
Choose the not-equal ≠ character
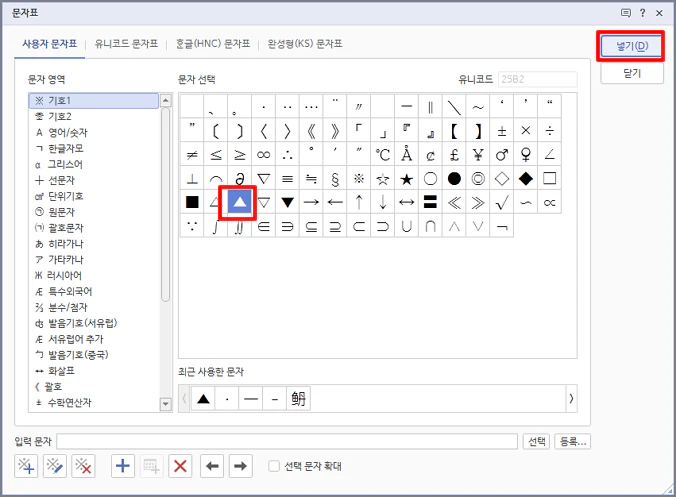pos(192,154)
